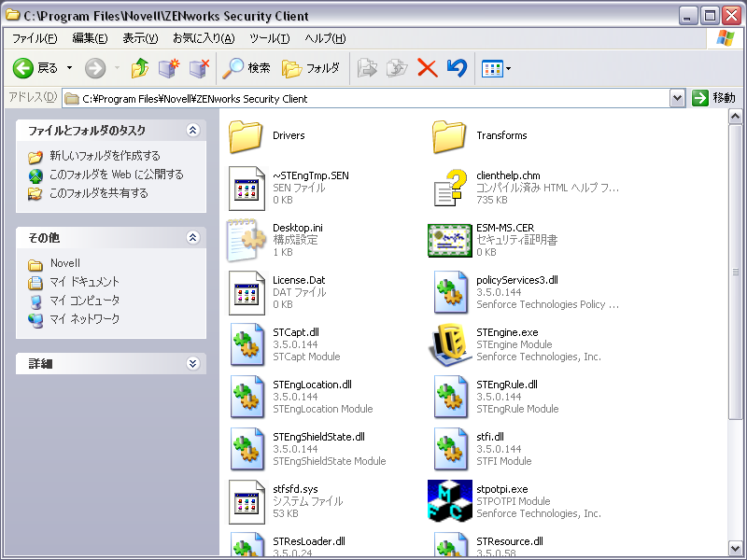
Task: Click the disconnect network drive toolbar icon
Action: (199, 68)
